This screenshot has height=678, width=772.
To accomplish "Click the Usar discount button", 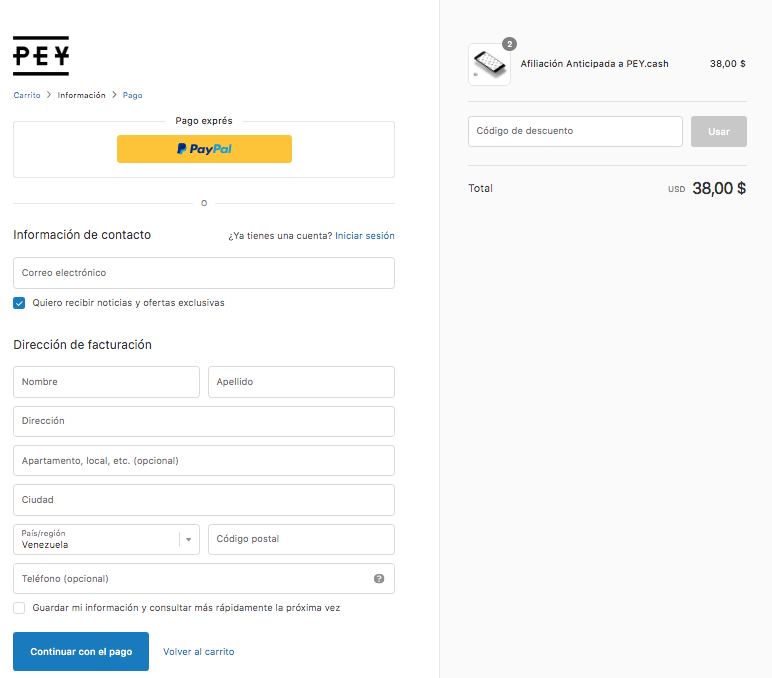I will point(719,131).
